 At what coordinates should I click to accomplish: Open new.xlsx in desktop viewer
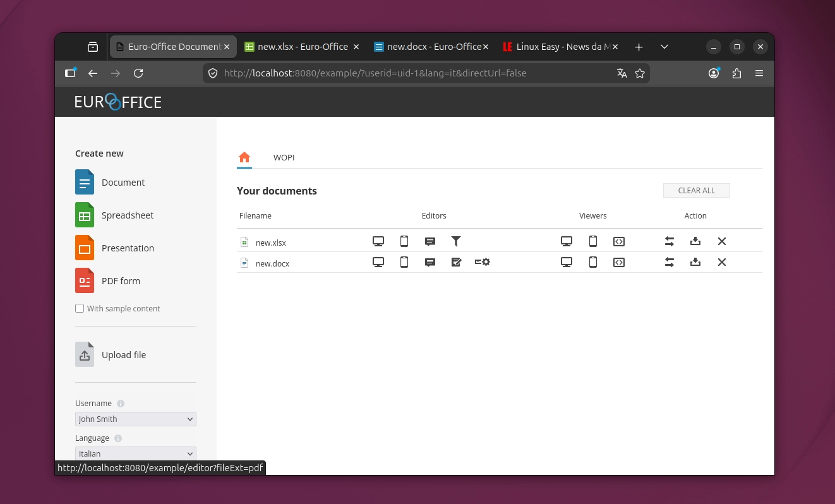tap(567, 241)
